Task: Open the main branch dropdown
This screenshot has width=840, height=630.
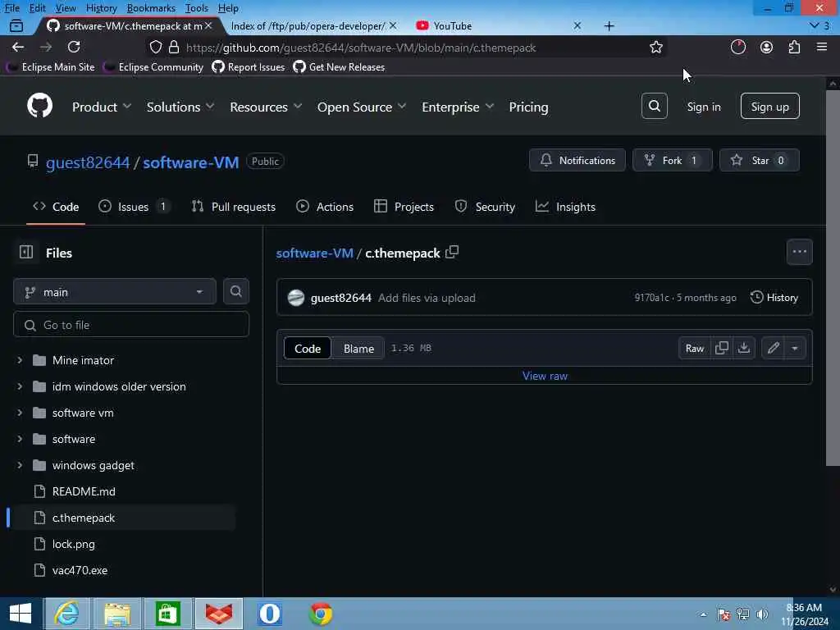Action: click(x=115, y=291)
